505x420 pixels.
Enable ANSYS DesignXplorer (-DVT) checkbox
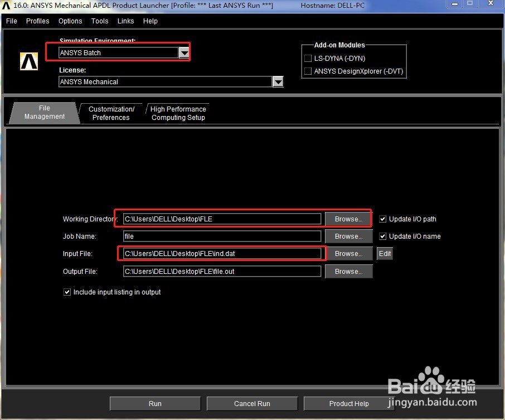point(308,71)
